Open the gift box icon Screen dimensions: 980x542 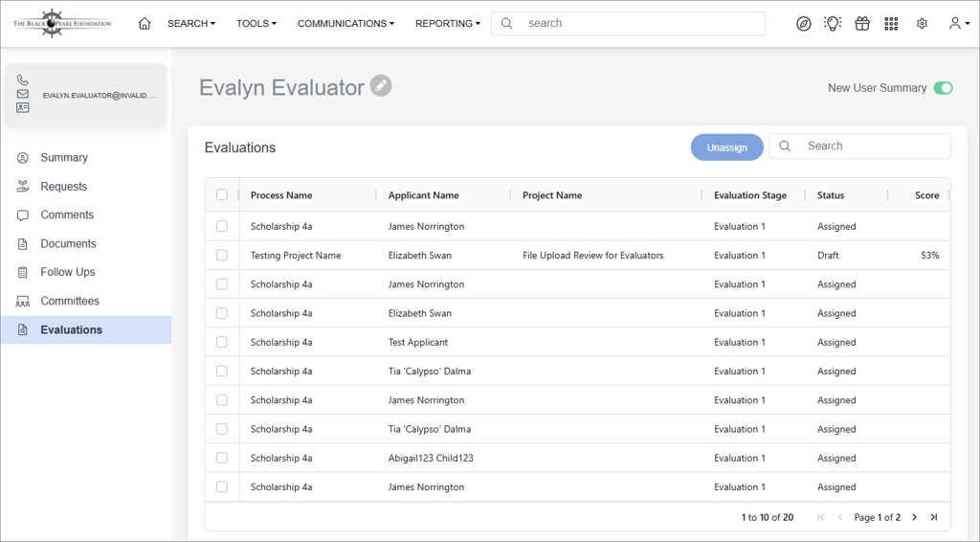(862, 24)
